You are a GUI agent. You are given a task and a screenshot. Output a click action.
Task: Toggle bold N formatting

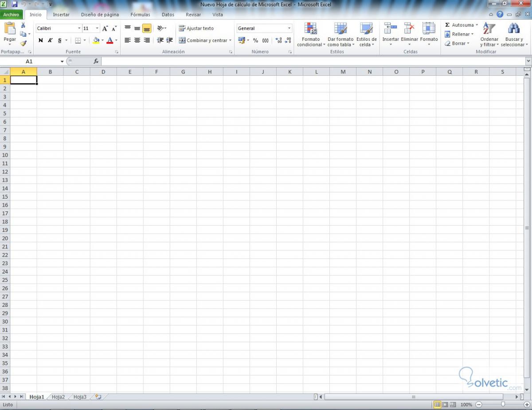pos(41,40)
